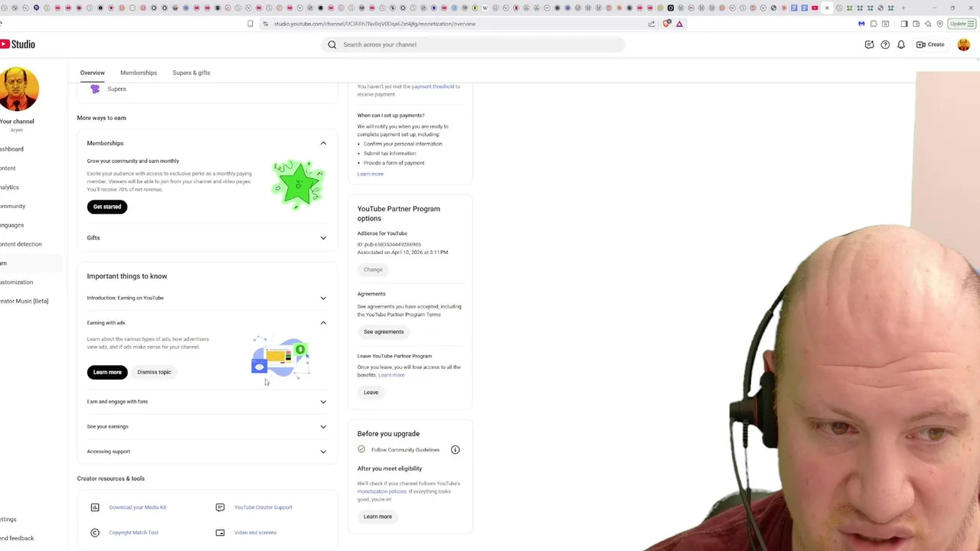980x551 pixels.
Task: Click Learn more under After you meet eligibility
Action: pos(377,517)
